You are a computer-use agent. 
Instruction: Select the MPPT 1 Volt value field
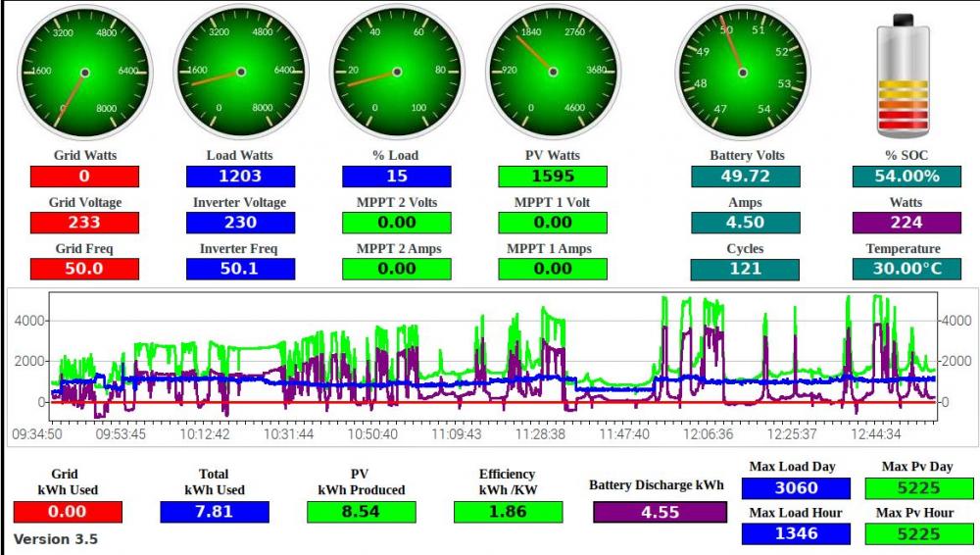pos(553,223)
